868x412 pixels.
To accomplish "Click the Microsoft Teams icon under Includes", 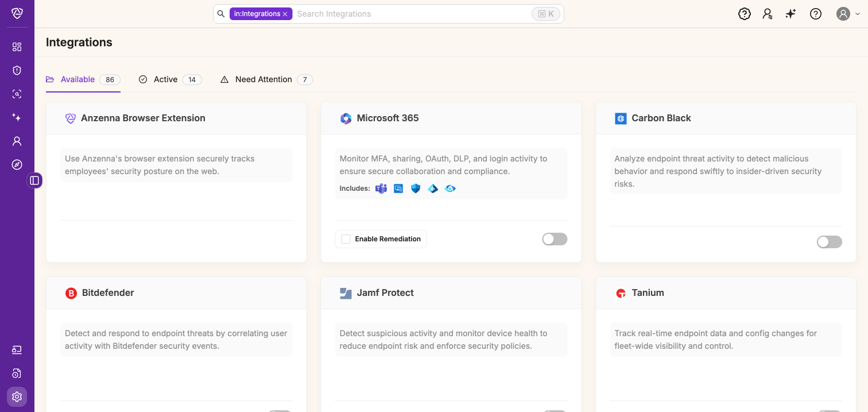I will pyautogui.click(x=381, y=188).
